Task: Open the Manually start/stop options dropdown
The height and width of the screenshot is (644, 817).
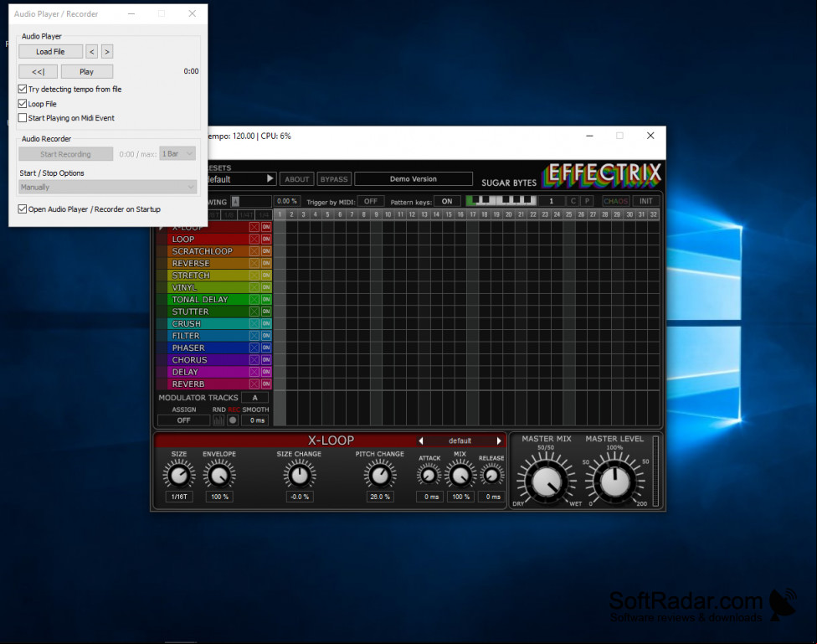Action: (x=108, y=187)
